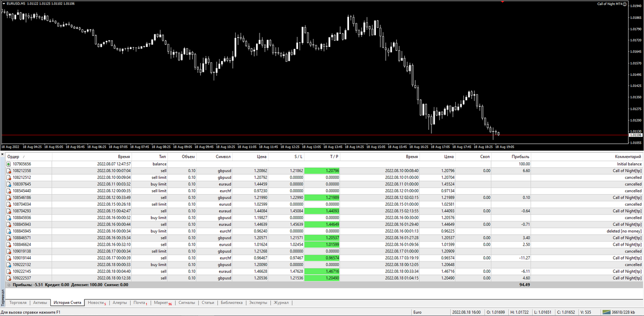Screen dimensions: 644x316
Task: Open the Новости tab
Action: coord(97,303)
